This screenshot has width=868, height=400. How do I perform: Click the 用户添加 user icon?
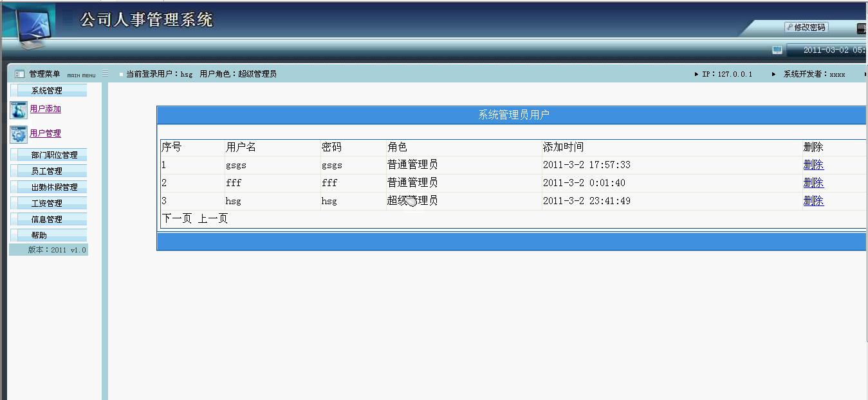coord(19,110)
